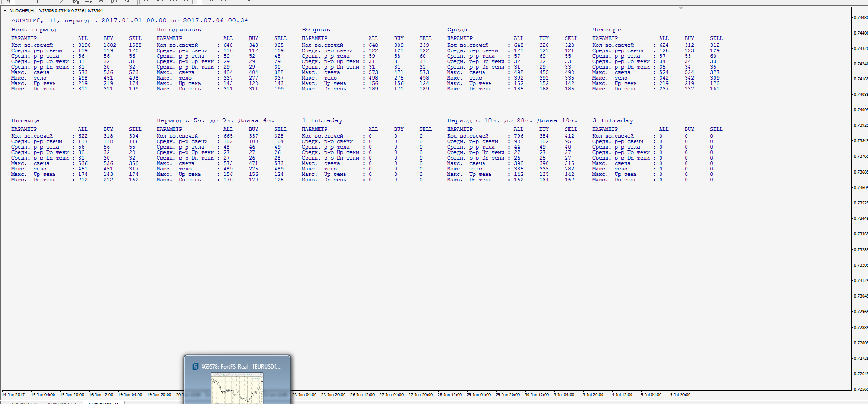The width and height of the screenshot is (868, 404).
Task: Click the '29 Jun 20:00' time axis label
Action: 508,394
